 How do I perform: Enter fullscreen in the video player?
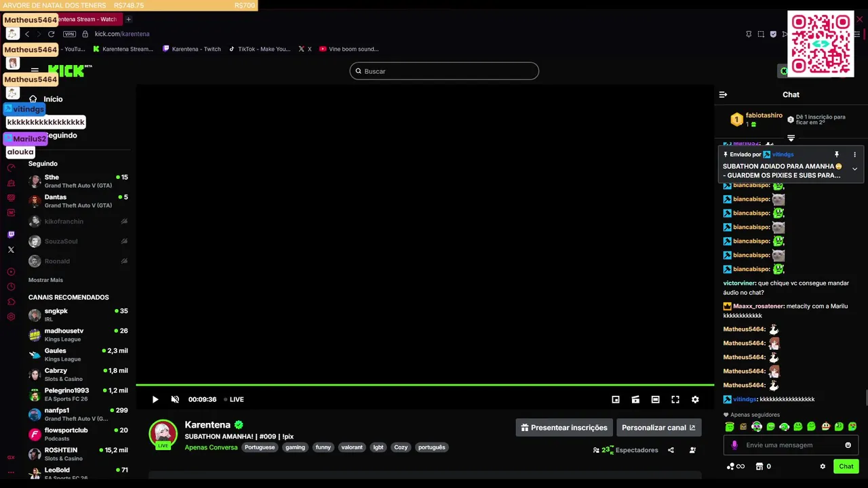(675, 399)
